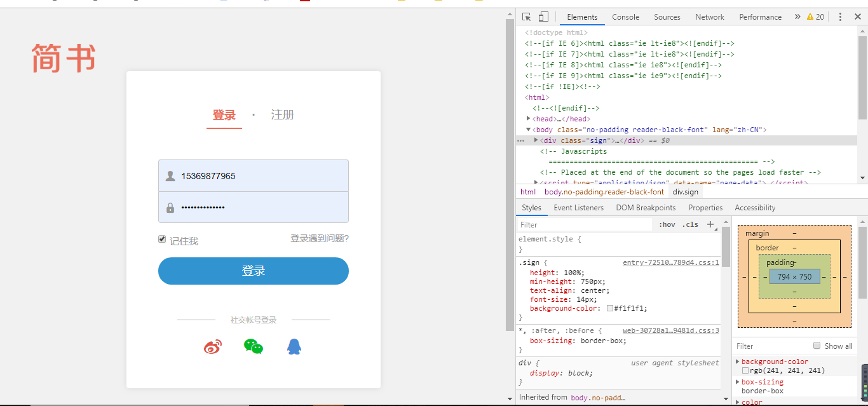Image resolution: width=868 pixels, height=406 pixels.
Task: Open the Properties sub-tab
Action: [x=705, y=208]
